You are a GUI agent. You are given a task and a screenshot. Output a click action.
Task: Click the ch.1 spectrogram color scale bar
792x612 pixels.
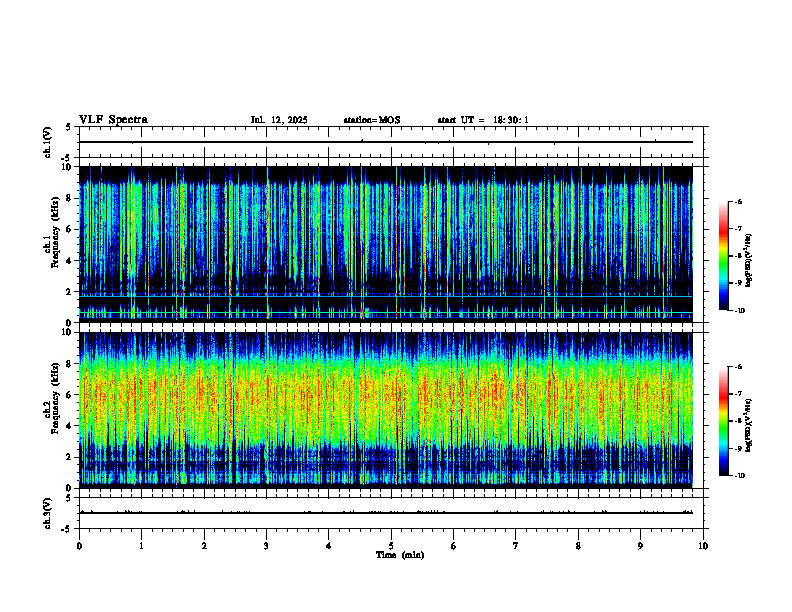tap(724, 256)
